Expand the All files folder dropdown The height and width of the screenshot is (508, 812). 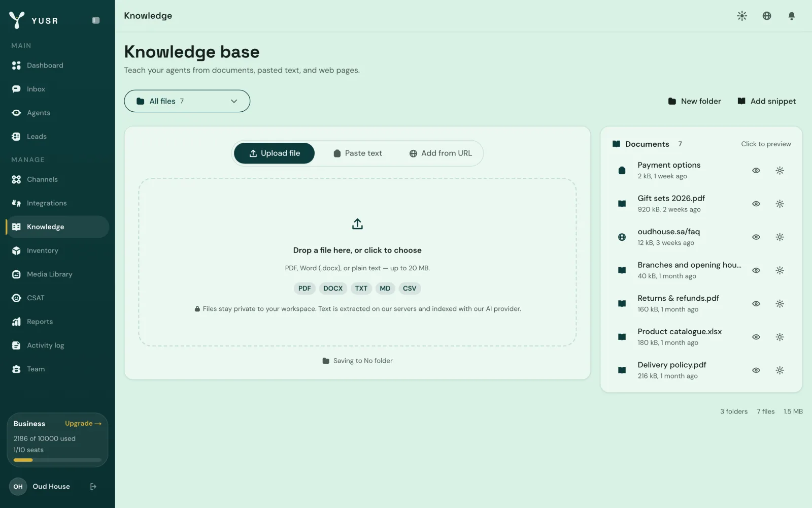coord(187,101)
